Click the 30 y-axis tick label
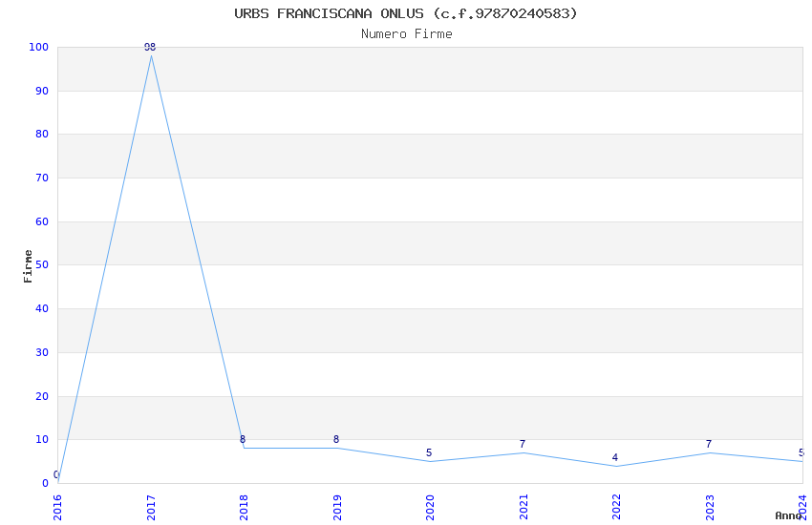The width and height of the screenshot is (812, 525). pyautogui.click(x=42, y=353)
